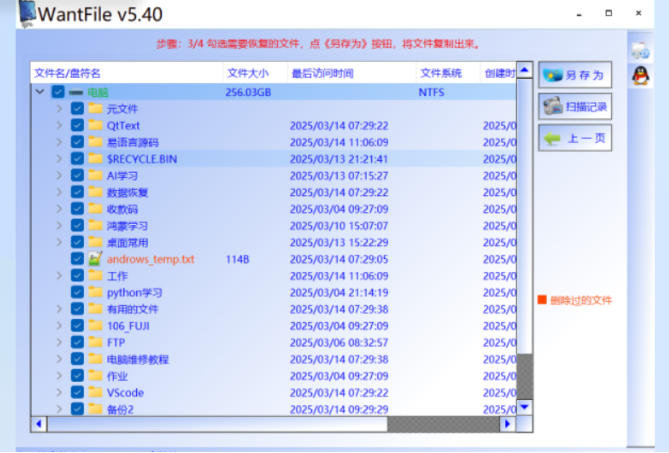Viewport: 669px width, 453px height.
Task: Click the text file icon of androws_temp.txt
Action: [x=96, y=258]
